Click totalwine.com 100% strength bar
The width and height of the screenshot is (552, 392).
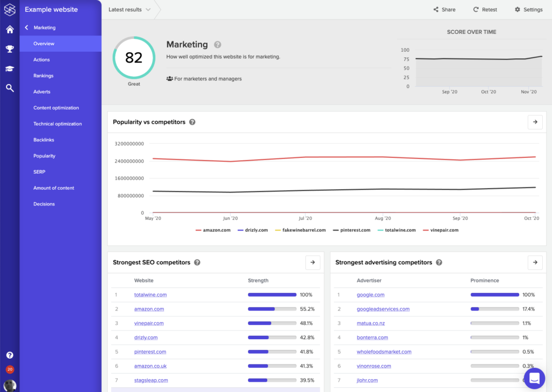tap(272, 295)
